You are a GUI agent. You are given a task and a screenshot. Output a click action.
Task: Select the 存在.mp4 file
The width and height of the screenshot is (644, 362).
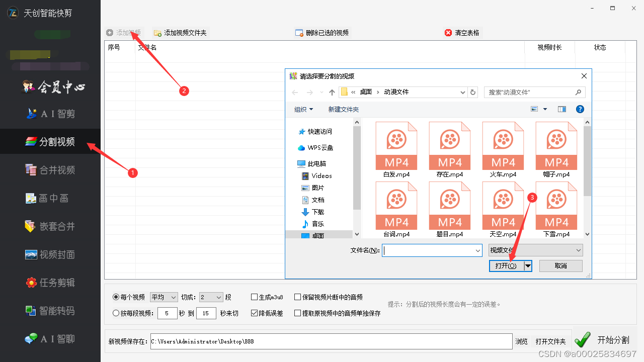click(450, 150)
